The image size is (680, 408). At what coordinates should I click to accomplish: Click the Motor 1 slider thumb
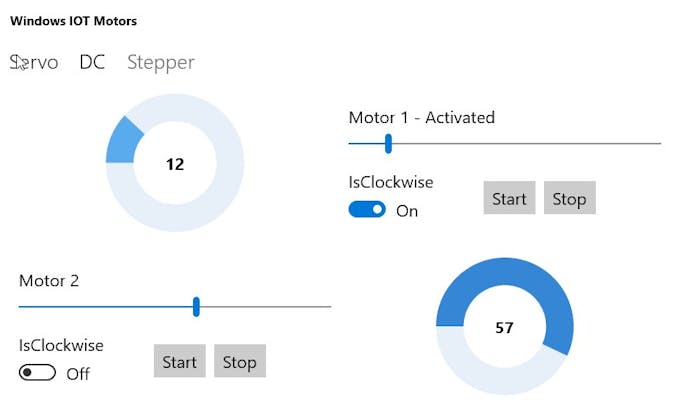coord(388,144)
